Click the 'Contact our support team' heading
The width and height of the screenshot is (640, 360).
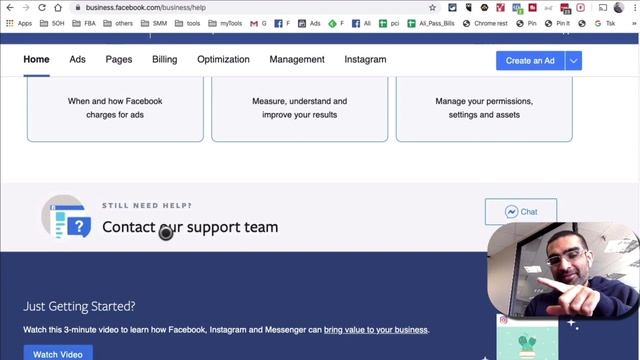tap(190, 227)
